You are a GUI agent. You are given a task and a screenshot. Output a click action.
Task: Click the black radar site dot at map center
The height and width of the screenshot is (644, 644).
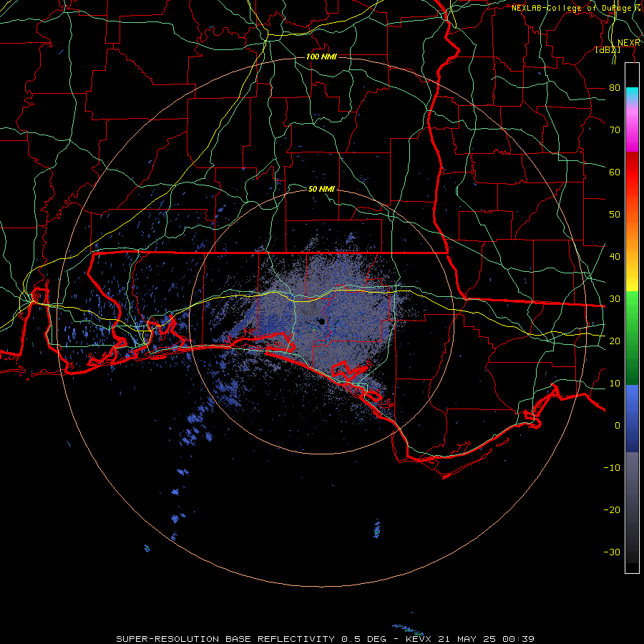pyautogui.click(x=322, y=321)
